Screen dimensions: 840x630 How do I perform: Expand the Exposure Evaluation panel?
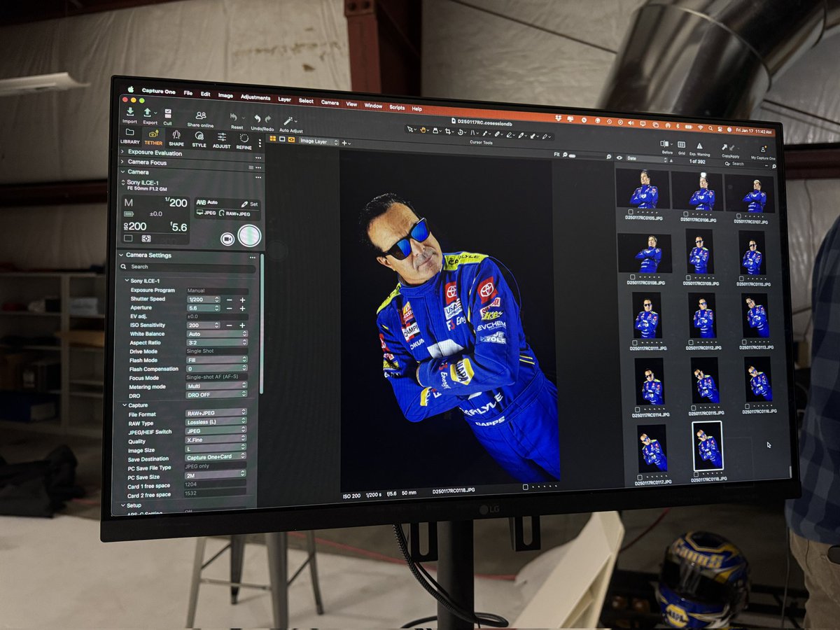coord(122,152)
